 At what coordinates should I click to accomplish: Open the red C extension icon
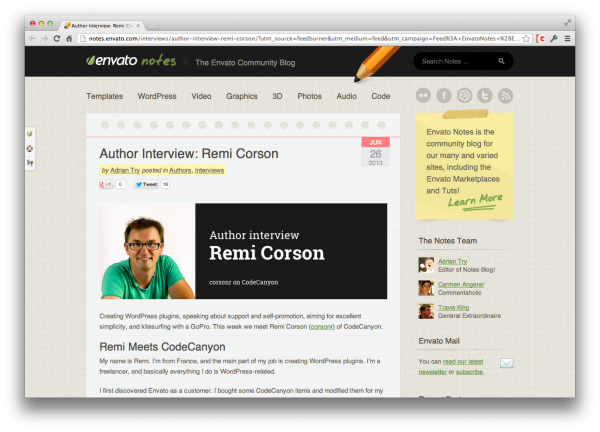tap(541, 39)
